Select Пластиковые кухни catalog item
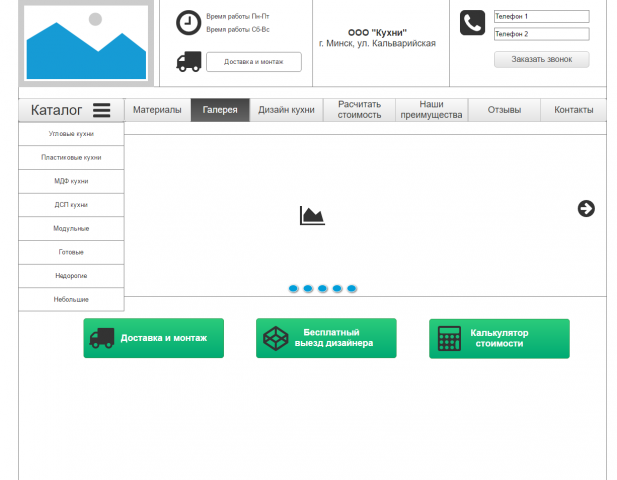The height and width of the screenshot is (480, 617). pos(71,157)
